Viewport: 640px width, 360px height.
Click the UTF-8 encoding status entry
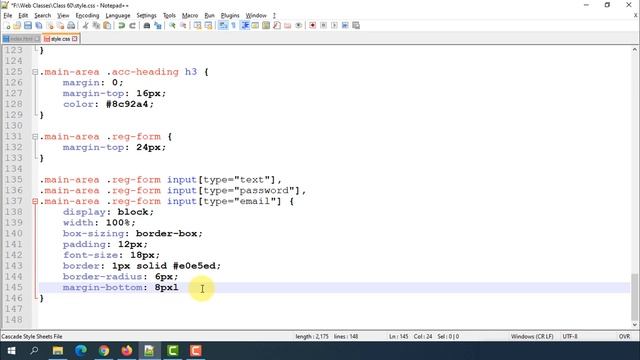[570, 337]
